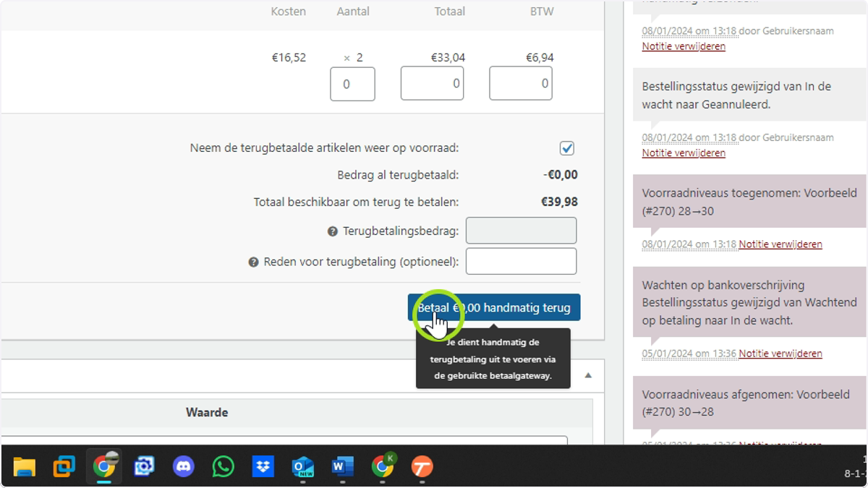Click the Totaal column header
This screenshot has width=868, height=488.
450,12
